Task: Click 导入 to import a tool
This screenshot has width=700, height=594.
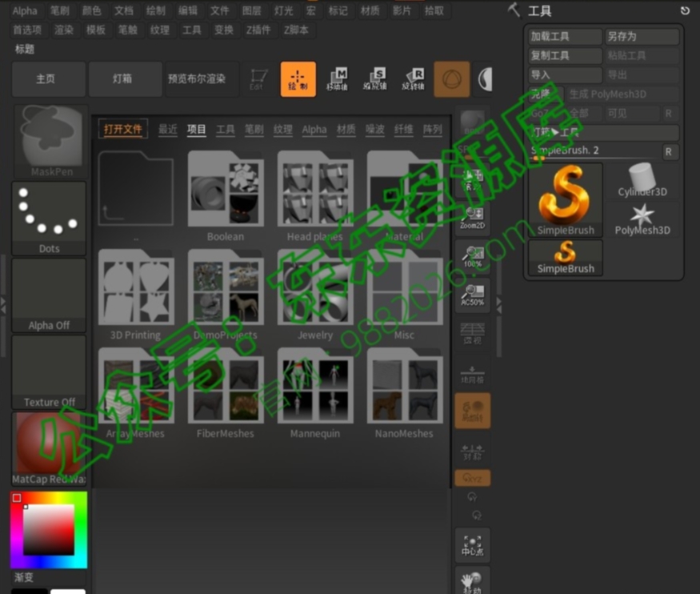Action: 562,74
